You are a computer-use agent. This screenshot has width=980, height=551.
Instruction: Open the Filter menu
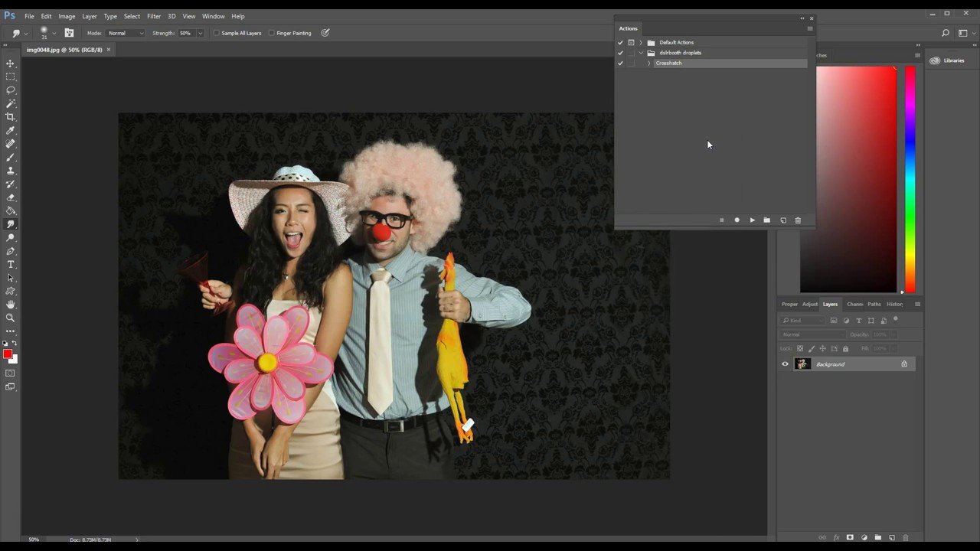coord(154,16)
